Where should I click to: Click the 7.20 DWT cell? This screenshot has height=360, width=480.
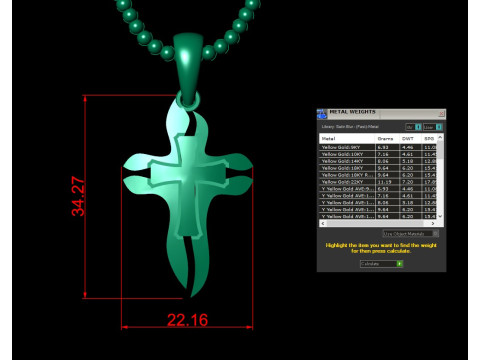click(x=410, y=182)
